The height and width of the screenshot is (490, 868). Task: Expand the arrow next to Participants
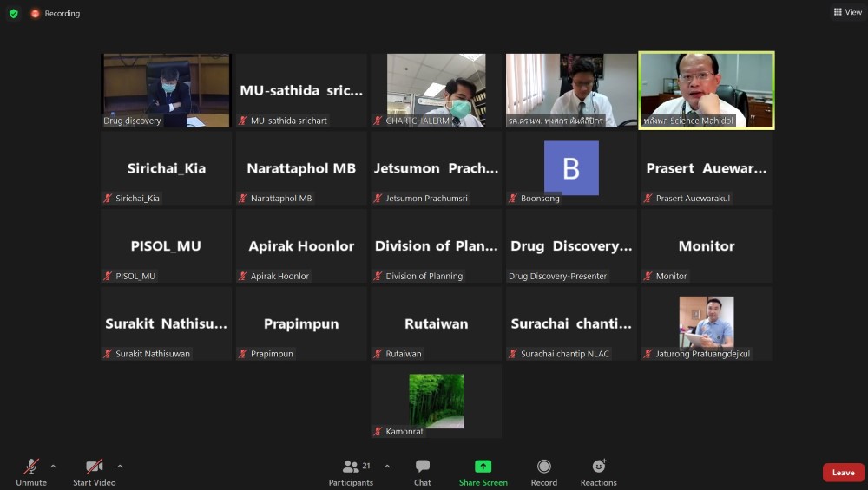click(x=387, y=466)
